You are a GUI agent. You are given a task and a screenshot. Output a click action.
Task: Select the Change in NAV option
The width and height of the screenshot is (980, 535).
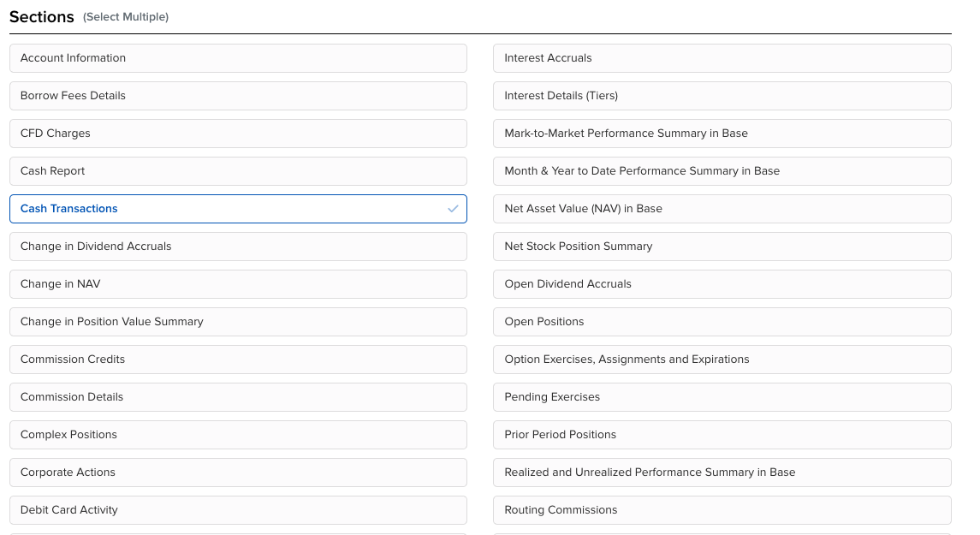tap(238, 284)
